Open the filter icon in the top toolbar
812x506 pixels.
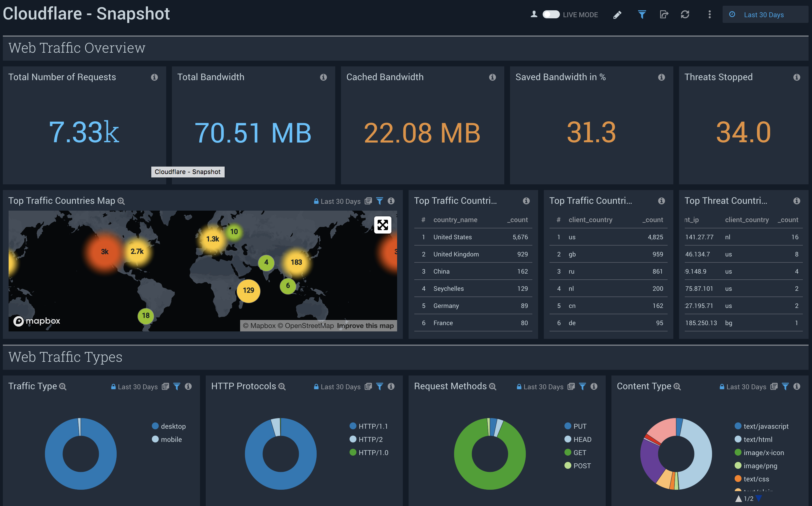click(x=642, y=14)
